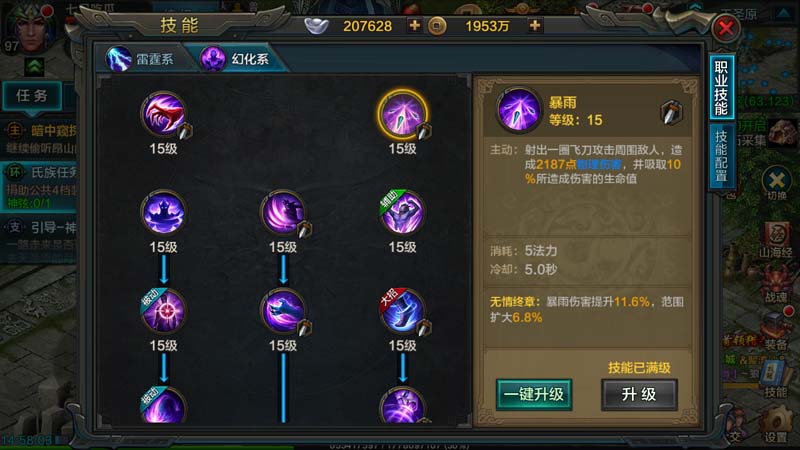Image resolution: width=800 pixels, height=450 pixels.
Task: Select the shadow figure skill in first column
Action: 163,212
